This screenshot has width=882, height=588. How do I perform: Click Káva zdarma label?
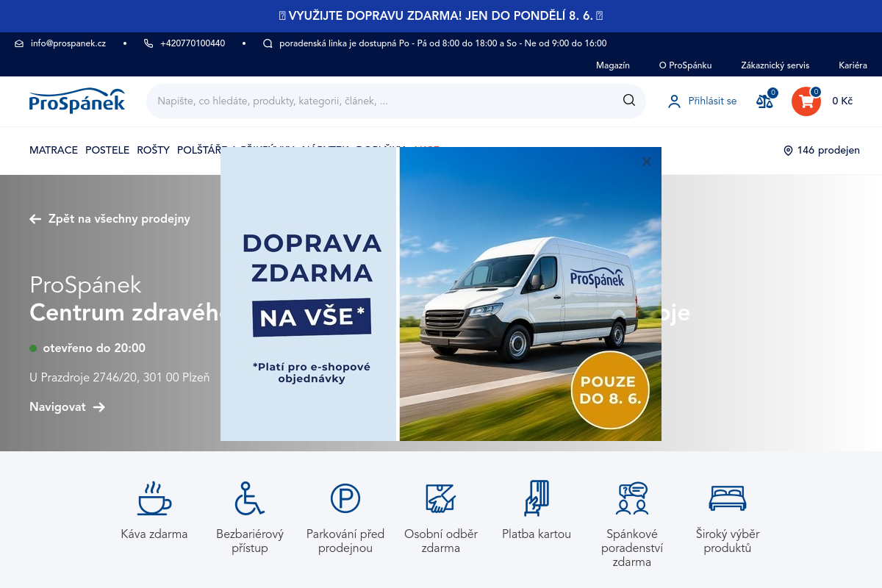[x=154, y=534]
